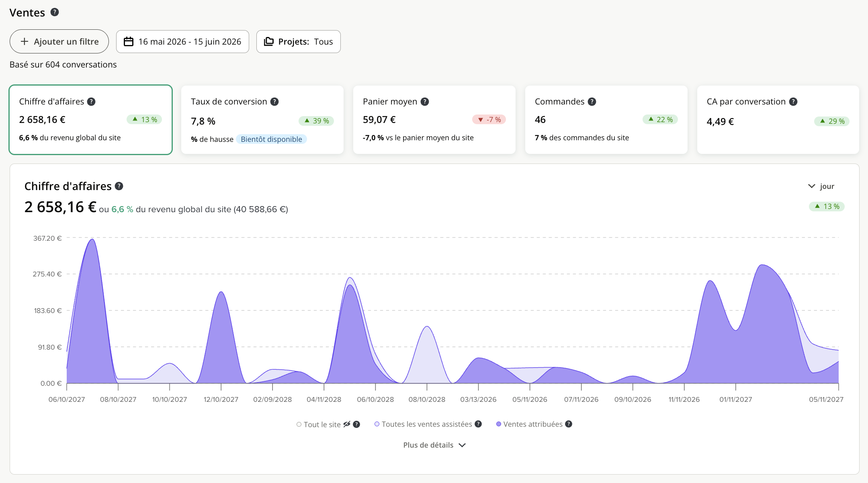Click the Bientôt disponible badge
Viewport: 868px width, 483px height.
(x=272, y=139)
